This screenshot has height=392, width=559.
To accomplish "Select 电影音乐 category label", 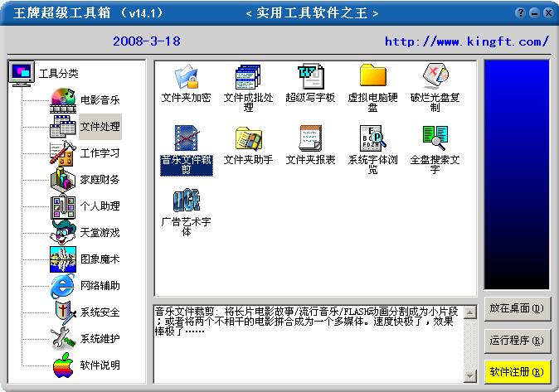I will pos(100,100).
